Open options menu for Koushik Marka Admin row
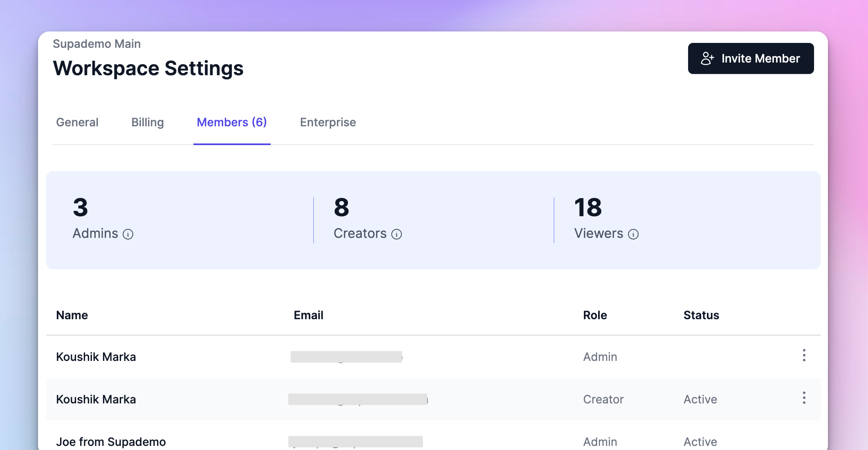This screenshot has height=450, width=868. point(804,355)
